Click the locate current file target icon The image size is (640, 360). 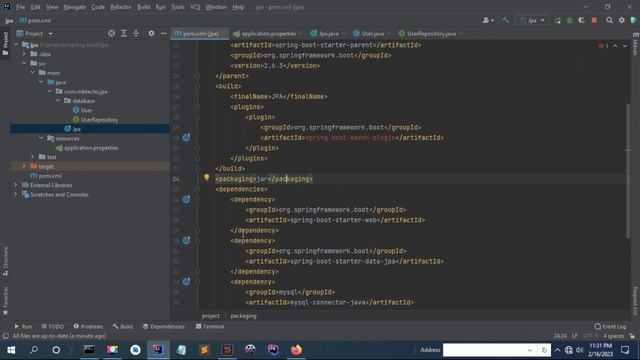pyautogui.click(x=111, y=33)
